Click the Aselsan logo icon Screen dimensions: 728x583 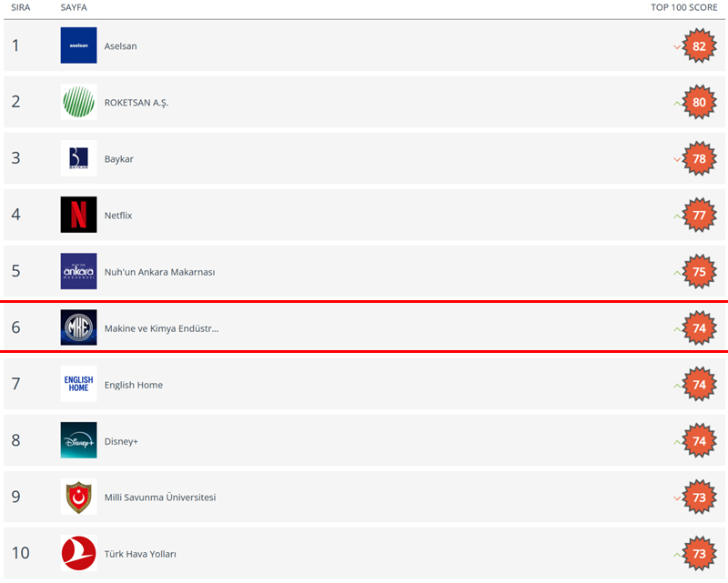pyautogui.click(x=78, y=45)
